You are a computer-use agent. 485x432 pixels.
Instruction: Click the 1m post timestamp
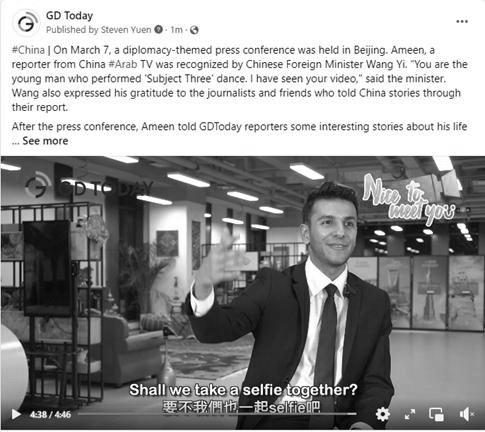point(176,30)
